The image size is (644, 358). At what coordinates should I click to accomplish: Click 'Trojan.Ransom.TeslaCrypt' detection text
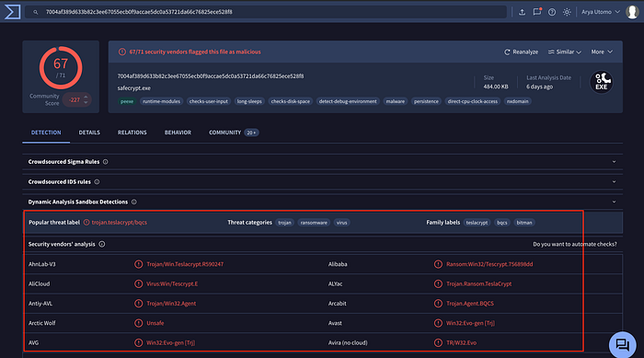pyautogui.click(x=479, y=284)
